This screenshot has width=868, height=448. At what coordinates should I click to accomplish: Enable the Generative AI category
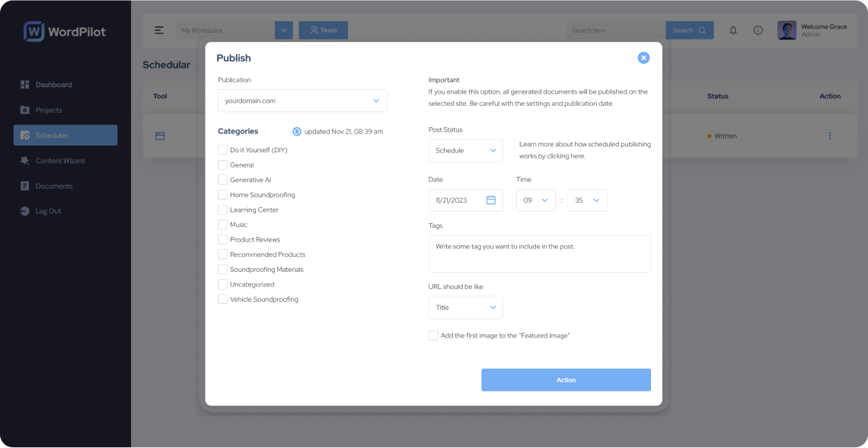click(x=222, y=180)
